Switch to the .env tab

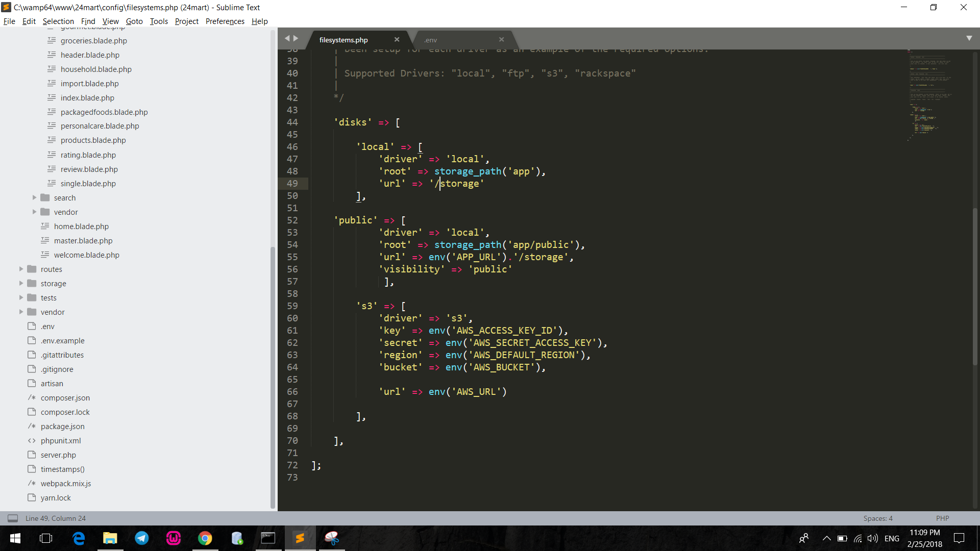[x=430, y=39]
